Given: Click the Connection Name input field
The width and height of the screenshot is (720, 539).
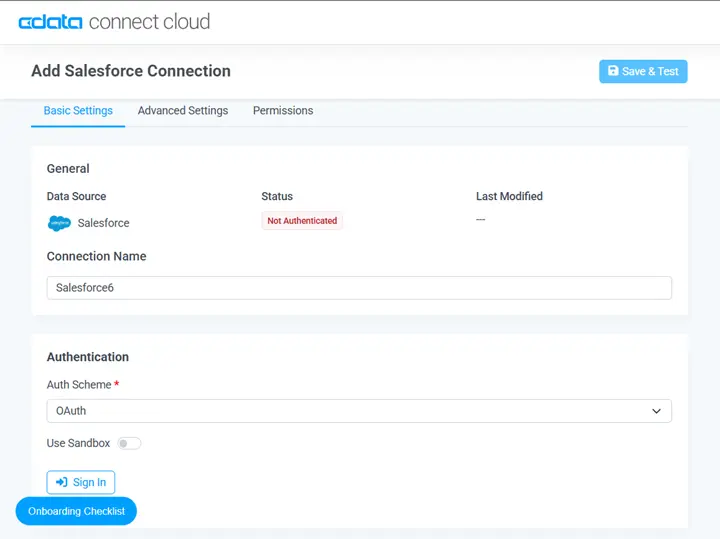Looking at the screenshot, I should [x=359, y=288].
